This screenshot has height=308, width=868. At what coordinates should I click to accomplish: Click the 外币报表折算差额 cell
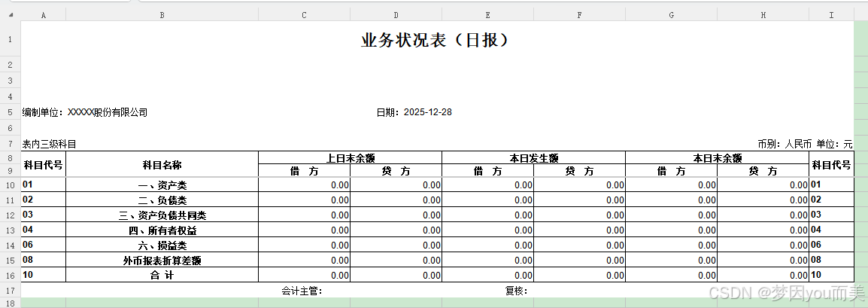(x=162, y=260)
